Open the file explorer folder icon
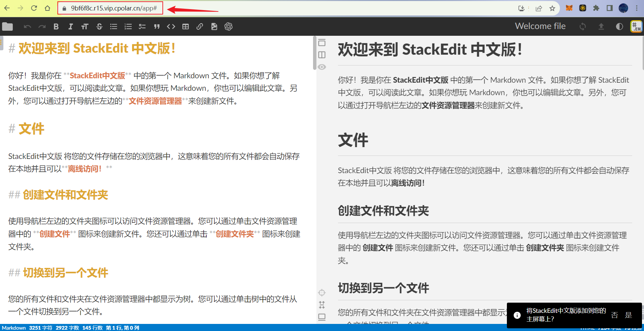The height and width of the screenshot is (331, 644). [x=7, y=27]
